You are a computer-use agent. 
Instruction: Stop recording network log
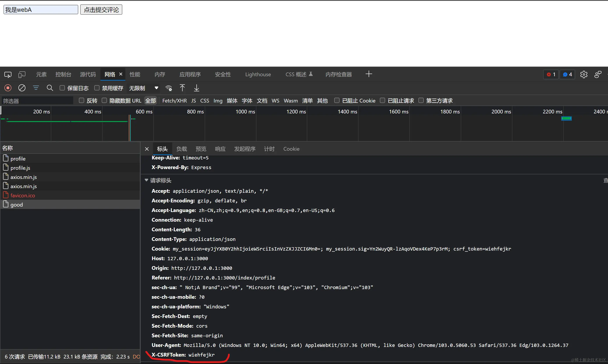coord(8,88)
